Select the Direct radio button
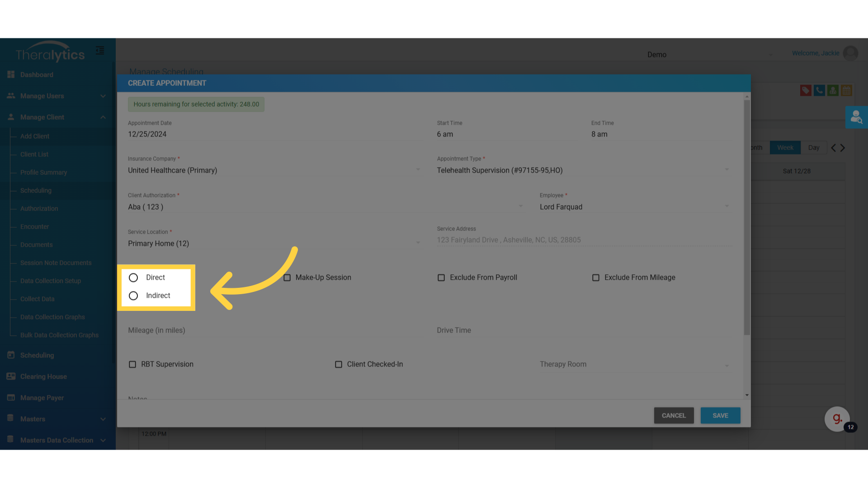Image resolution: width=868 pixels, height=488 pixels. click(133, 277)
